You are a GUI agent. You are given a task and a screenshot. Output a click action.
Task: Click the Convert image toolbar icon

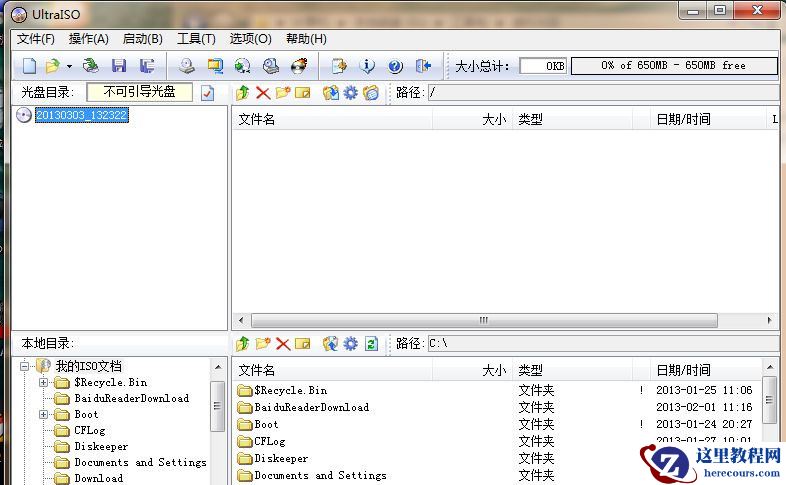(x=215, y=66)
